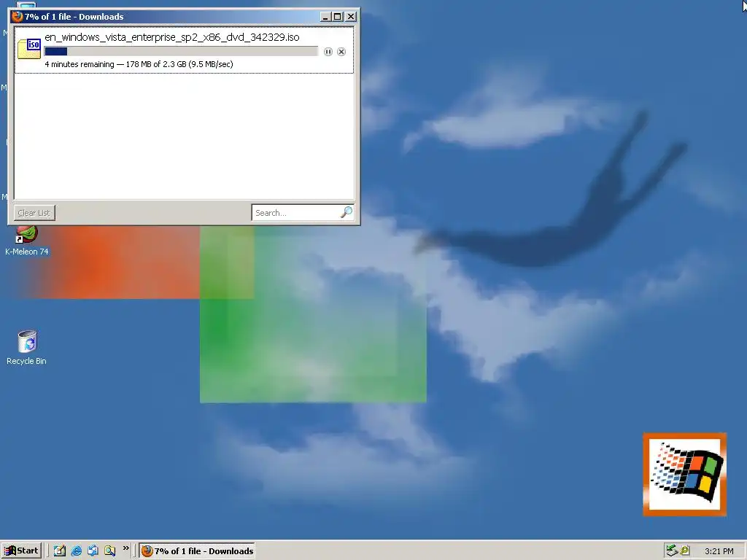
Task: Click Safely Remove Hardware tray icon
Action: pyautogui.click(x=672, y=551)
